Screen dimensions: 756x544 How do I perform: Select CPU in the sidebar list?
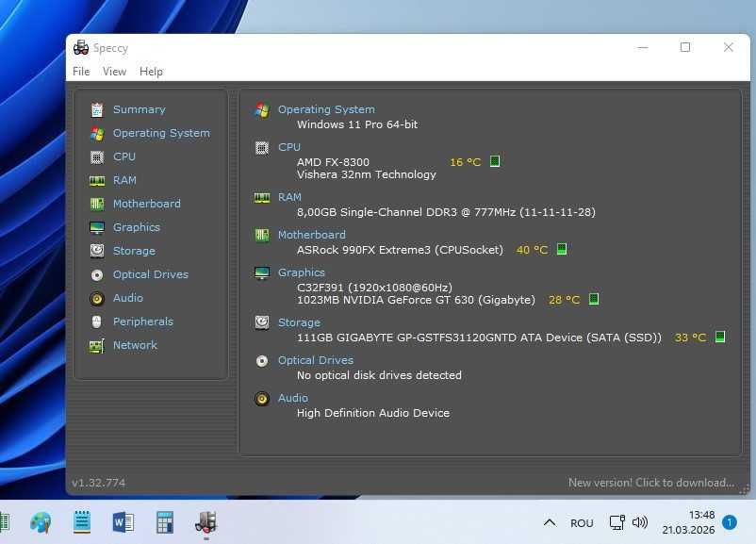(x=124, y=157)
